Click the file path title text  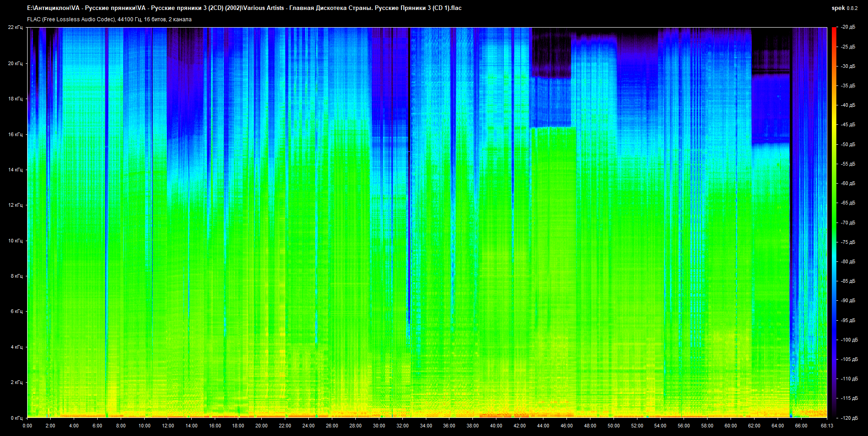[x=244, y=8]
